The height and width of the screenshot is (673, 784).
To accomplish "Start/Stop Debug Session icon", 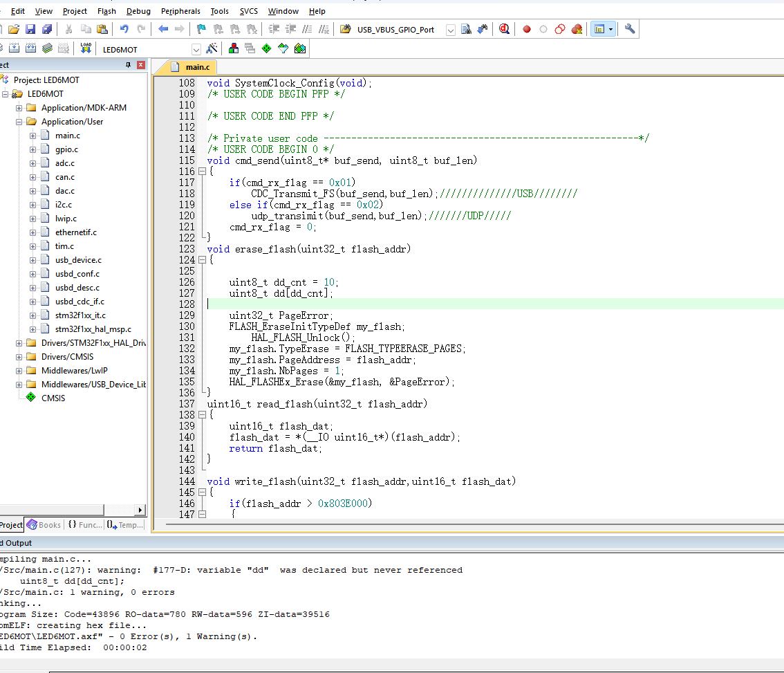I will pos(504,30).
